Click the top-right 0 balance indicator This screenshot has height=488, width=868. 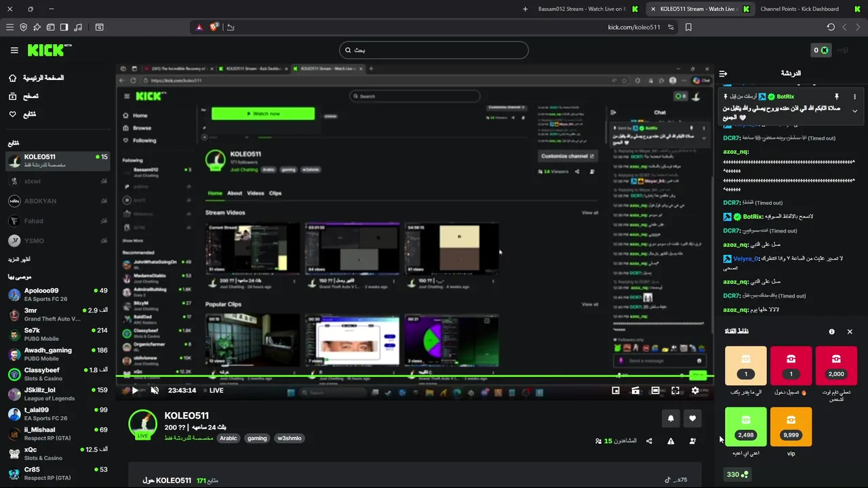click(821, 50)
